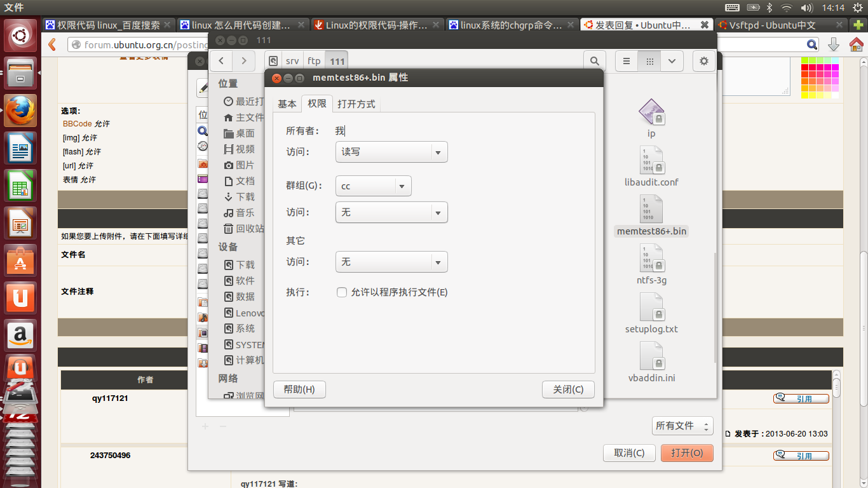
Task: Open file type filter 所有文件
Action: click(682, 426)
